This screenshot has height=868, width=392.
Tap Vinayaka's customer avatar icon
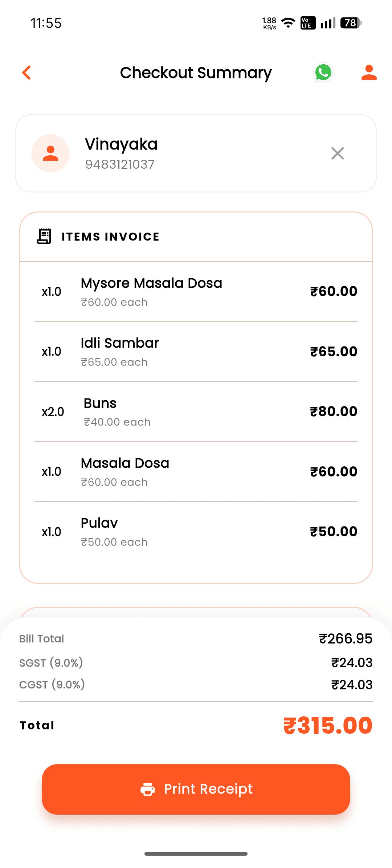[x=50, y=153]
